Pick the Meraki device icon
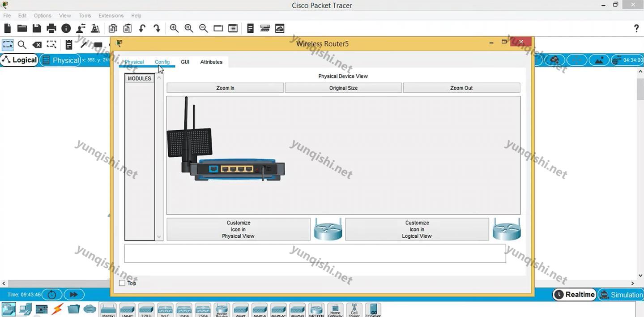Image resolution: width=644 pixels, height=317 pixels. (108, 310)
